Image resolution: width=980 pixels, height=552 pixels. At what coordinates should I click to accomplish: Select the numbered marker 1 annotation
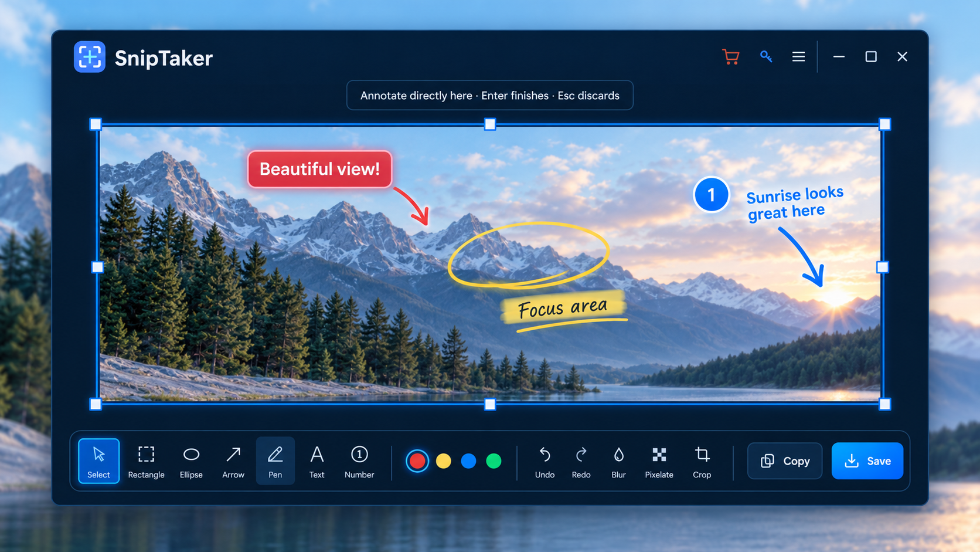(711, 195)
